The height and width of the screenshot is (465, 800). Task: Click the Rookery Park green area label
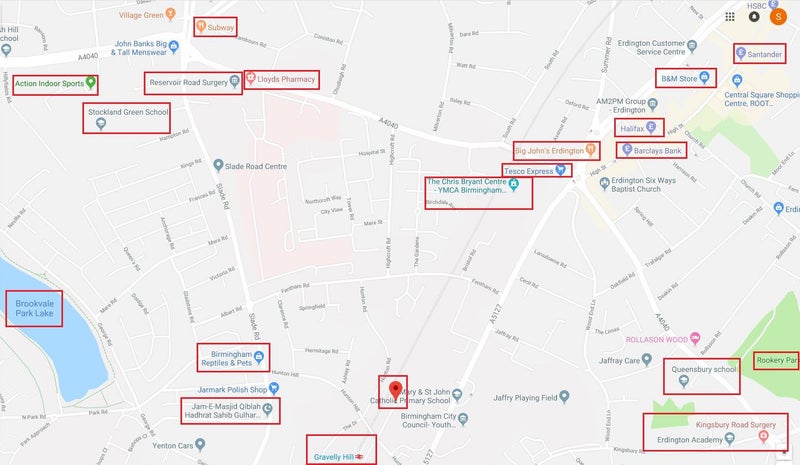[776, 360]
